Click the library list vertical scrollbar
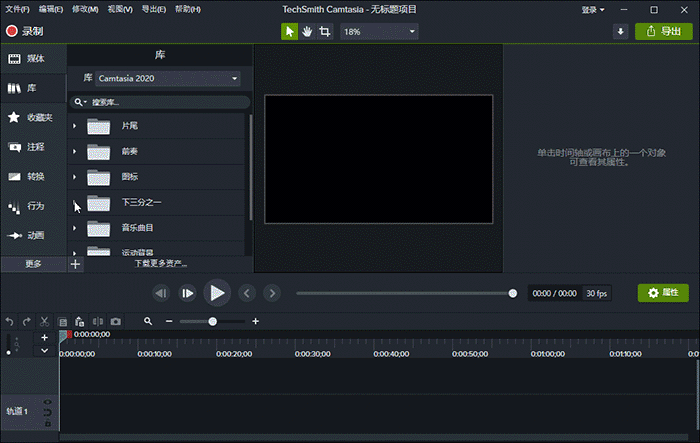 point(250,167)
